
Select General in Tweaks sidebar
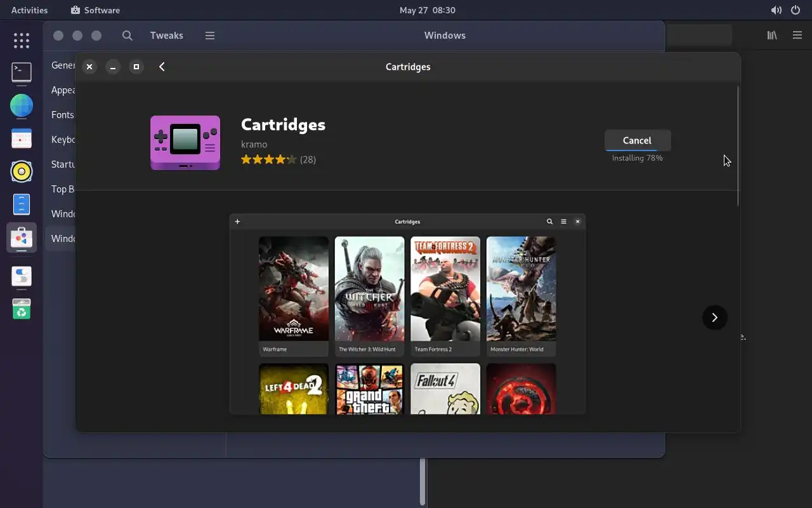point(63,65)
